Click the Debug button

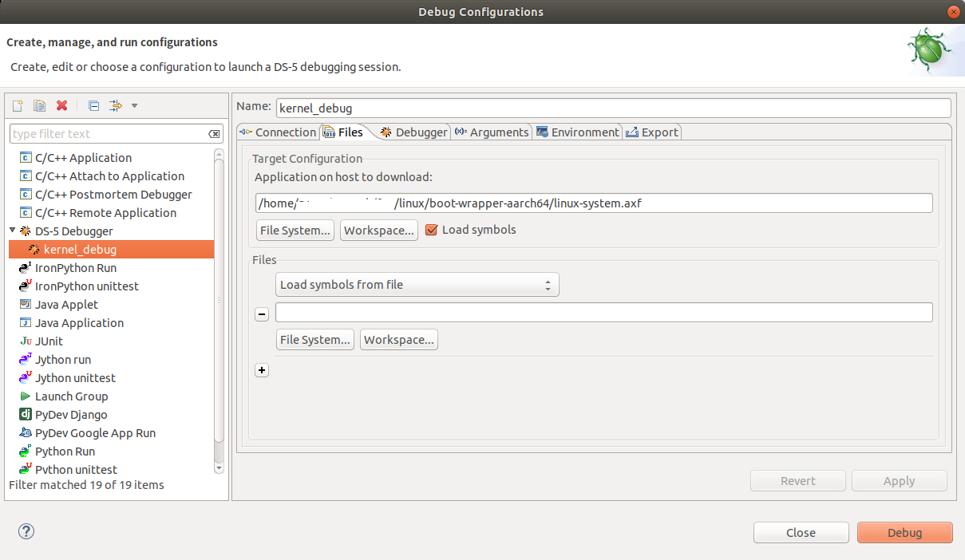pos(904,532)
